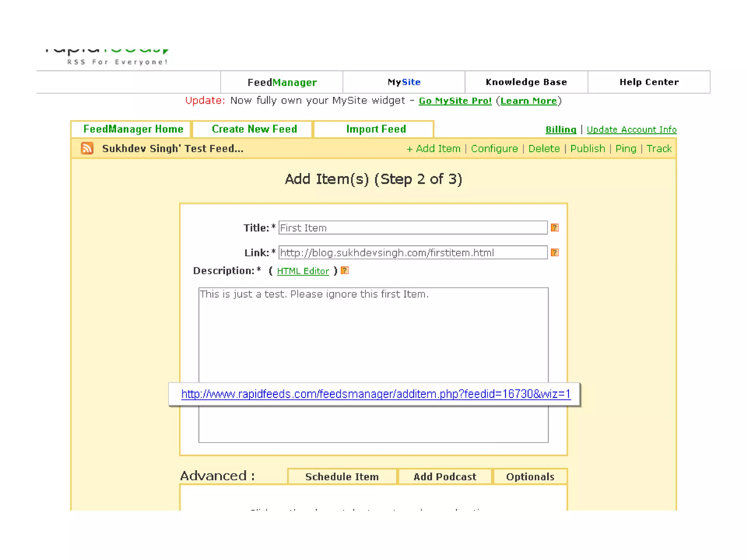Image resolution: width=747 pixels, height=560 pixels.
Task: Click the rapidfeeds additem URL link
Action: (x=376, y=394)
